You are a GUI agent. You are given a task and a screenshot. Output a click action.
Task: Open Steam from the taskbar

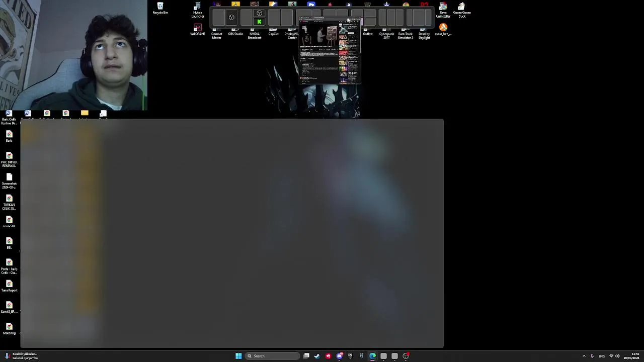[x=317, y=356]
